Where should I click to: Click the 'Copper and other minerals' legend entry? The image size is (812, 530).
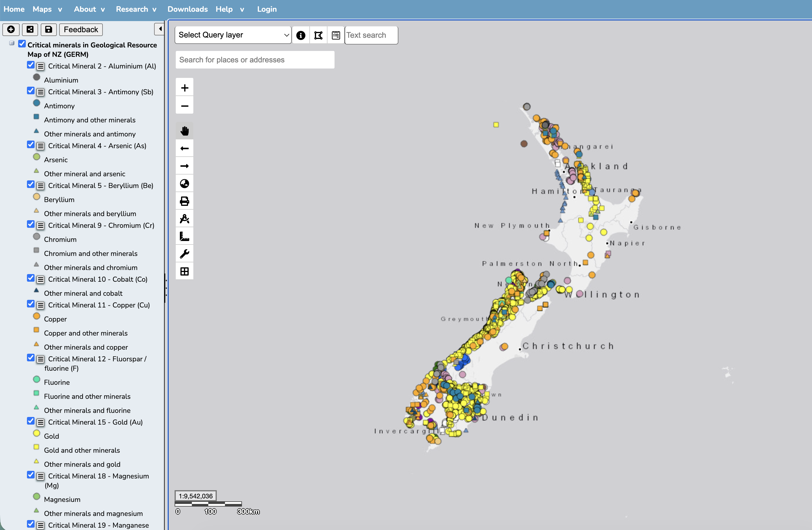tap(86, 333)
